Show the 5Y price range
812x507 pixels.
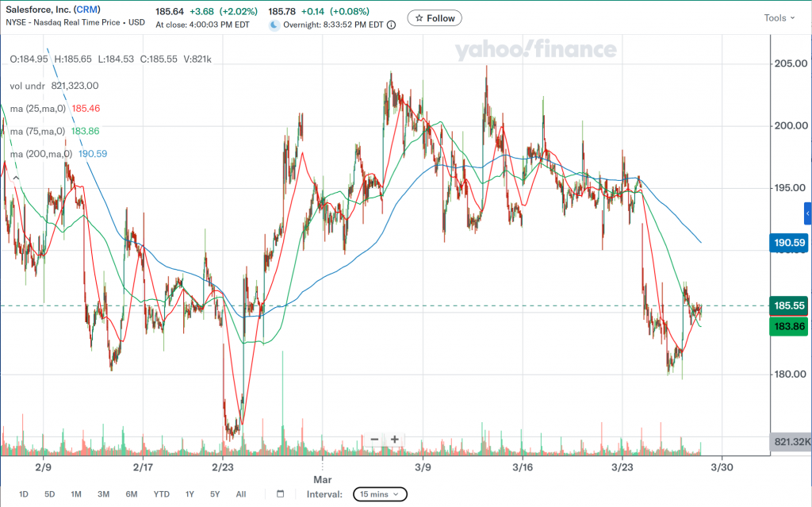coord(215,494)
